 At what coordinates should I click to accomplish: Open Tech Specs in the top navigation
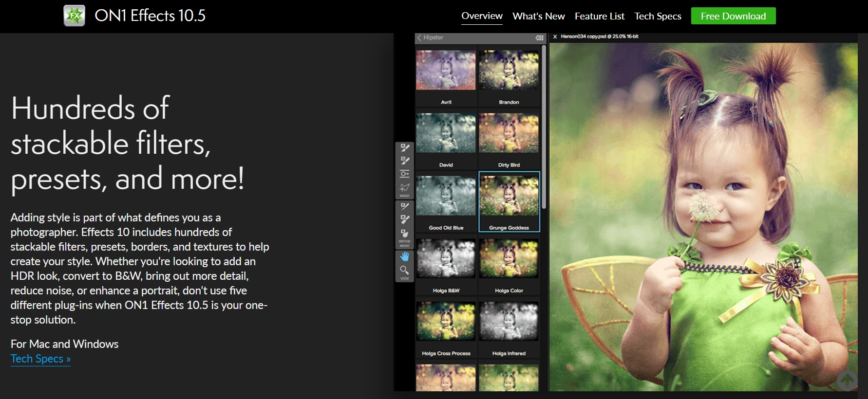tap(658, 16)
